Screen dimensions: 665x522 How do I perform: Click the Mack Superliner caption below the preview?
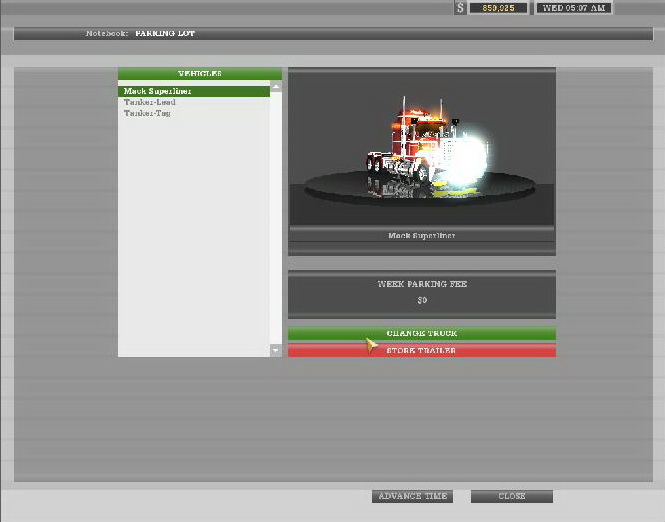pyautogui.click(x=421, y=236)
